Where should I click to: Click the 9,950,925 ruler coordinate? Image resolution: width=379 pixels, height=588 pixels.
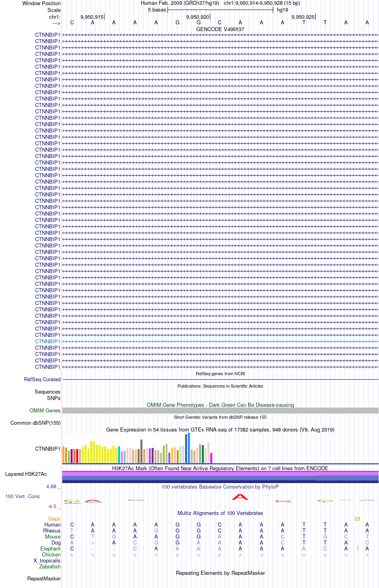[303, 17]
